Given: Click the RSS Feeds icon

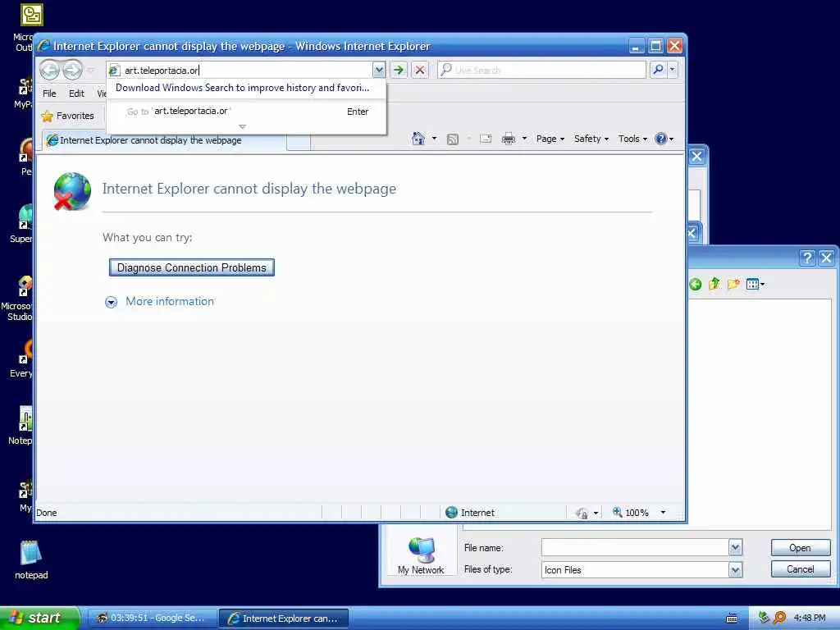Looking at the screenshot, I should tap(453, 139).
